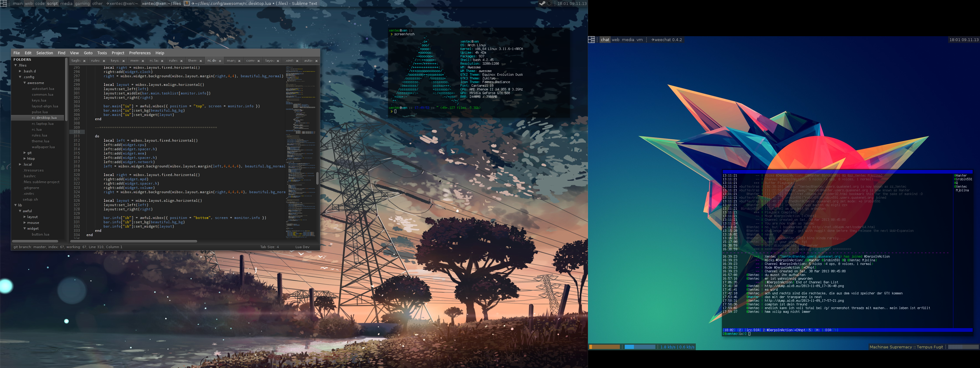This screenshot has width=980, height=368.
Task: Select @Hanfer in the weechat nicklist
Action: (x=960, y=176)
